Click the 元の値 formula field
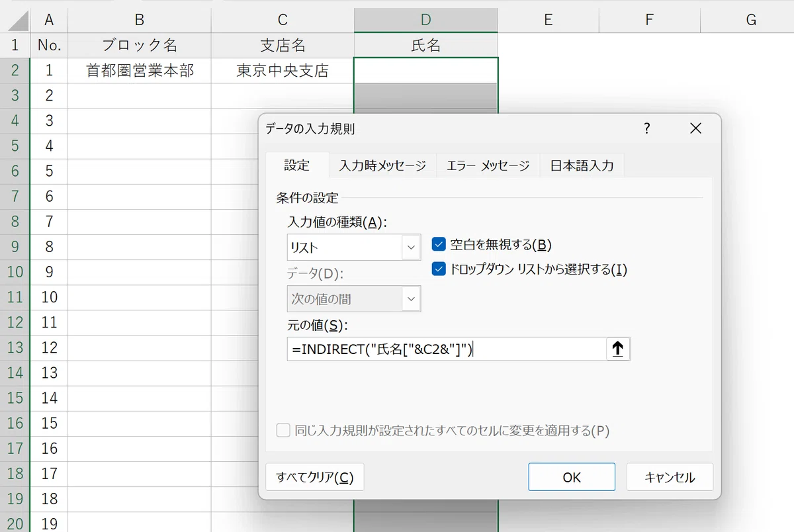The height and width of the screenshot is (532, 794). pyautogui.click(x=447, y=349)
